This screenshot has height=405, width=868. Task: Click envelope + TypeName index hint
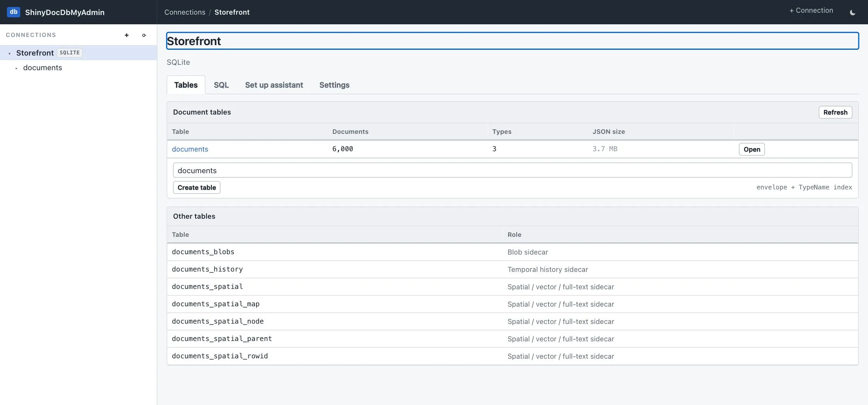click(804, 187)
